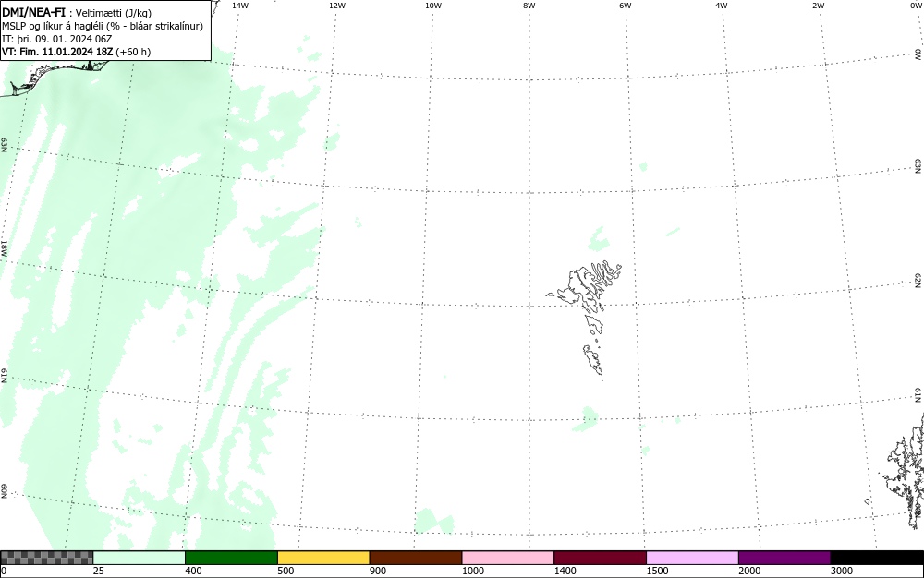The image size is (924, 578).
Task: Click legend value 500
Action: pyautogui.click(x=286, y=571)
